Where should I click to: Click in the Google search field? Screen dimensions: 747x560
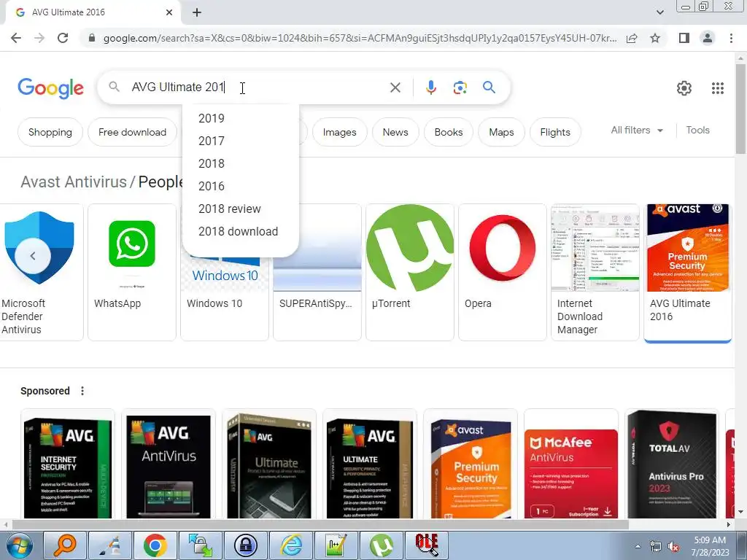pos(258,87)
